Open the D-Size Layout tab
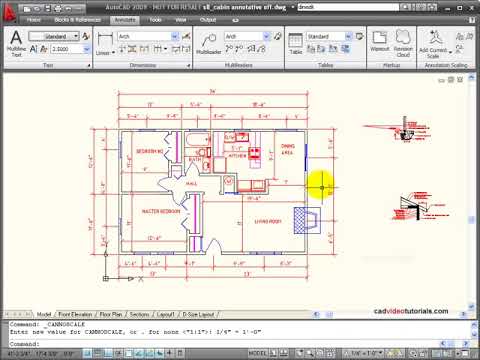 coord(198,314)
